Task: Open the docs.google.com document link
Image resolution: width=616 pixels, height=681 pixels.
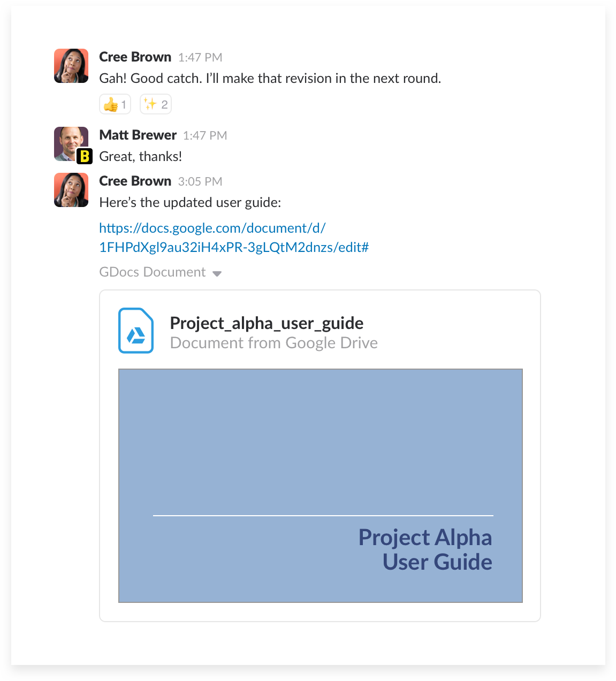Action: coord(234,238)
